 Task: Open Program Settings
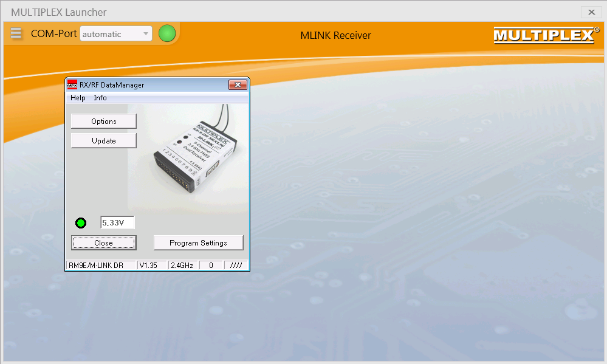(198, 243)
